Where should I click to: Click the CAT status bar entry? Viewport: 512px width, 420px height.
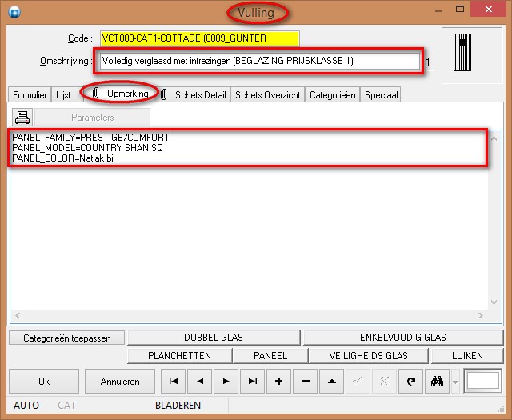coord(66,406)
